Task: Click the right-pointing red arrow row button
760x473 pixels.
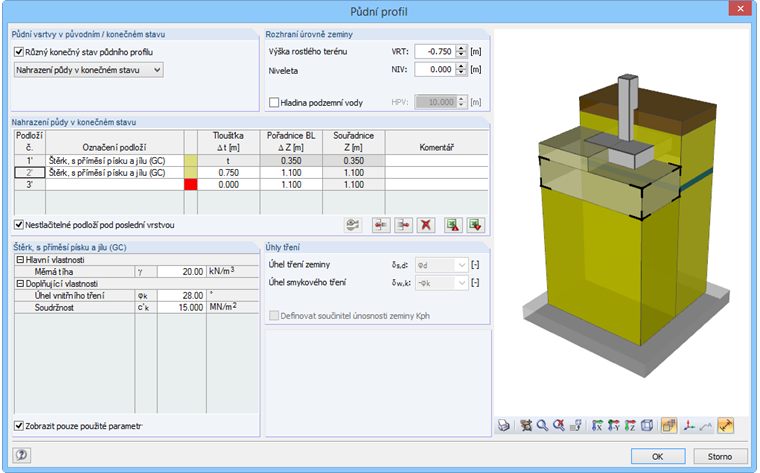Action: coord(403,225)
